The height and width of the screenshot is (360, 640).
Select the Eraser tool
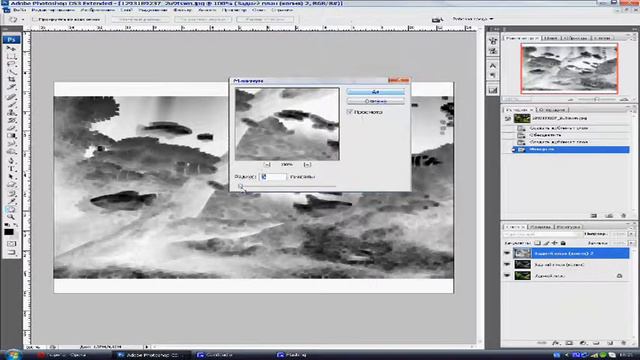click(11, 128)
